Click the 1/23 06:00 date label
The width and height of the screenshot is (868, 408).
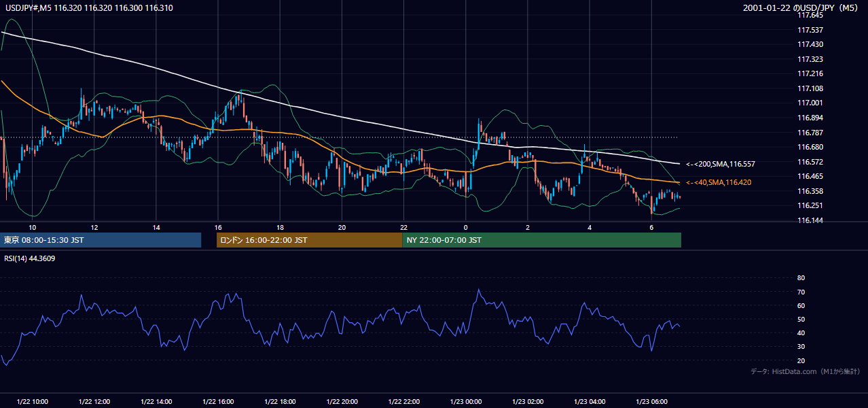[x=651, y=401]
